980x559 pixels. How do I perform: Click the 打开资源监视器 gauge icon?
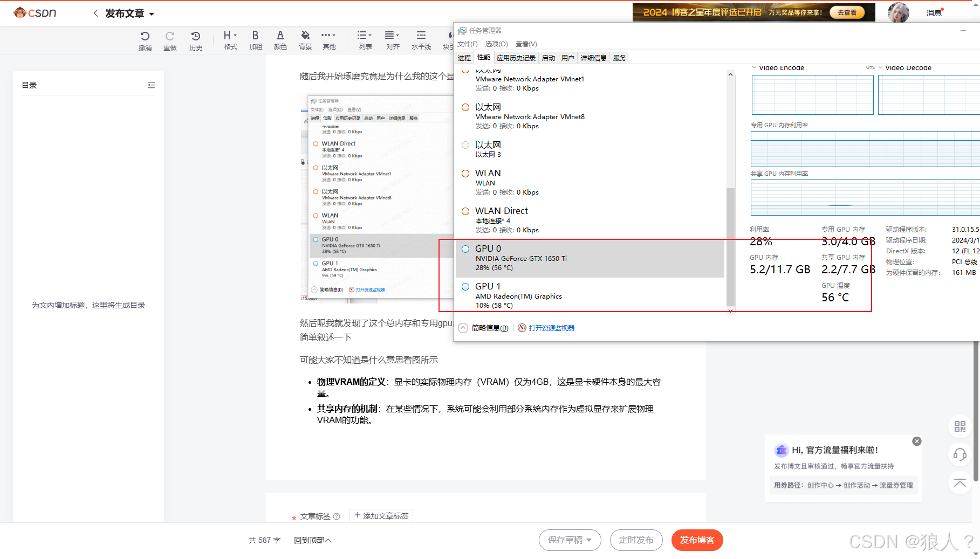tap(522, 328)
